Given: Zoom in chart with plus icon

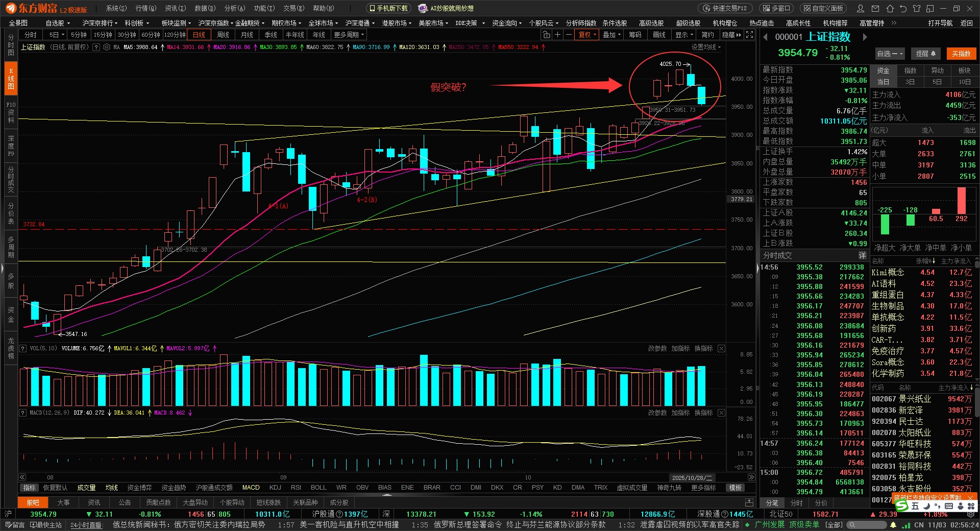Looking at the screenshot, I should point(557,35).
